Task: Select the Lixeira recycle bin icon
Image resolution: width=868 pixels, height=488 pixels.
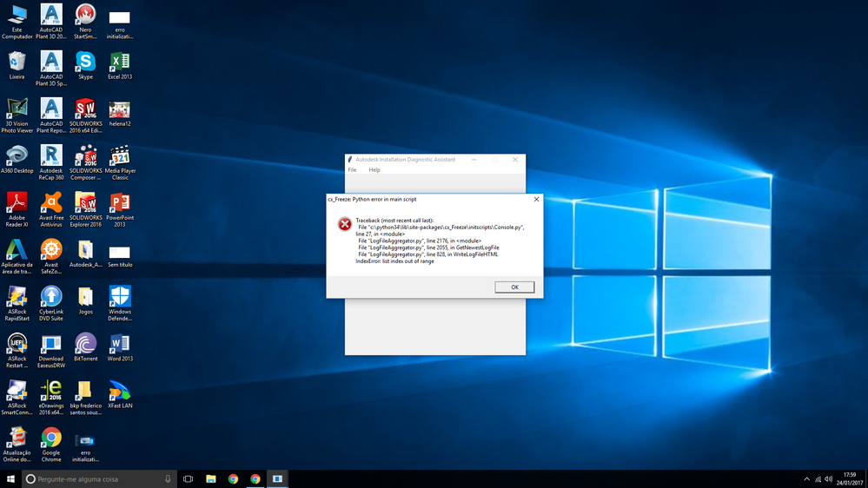Action: [17, 66]
